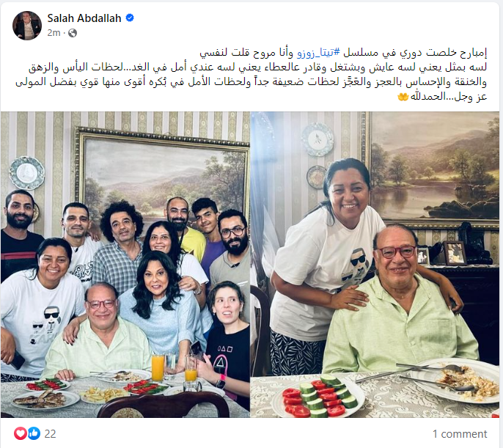503x448 pixels.
Task: Open the 1 comment link
Action: tap(460, 434)
